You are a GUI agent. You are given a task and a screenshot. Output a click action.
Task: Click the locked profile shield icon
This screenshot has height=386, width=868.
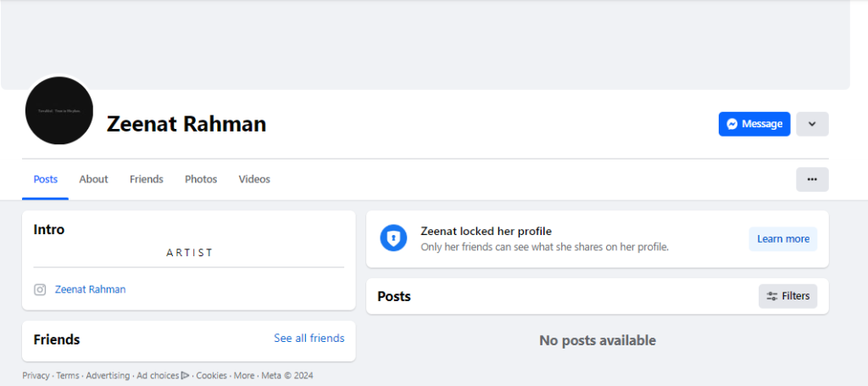point(393,238)
